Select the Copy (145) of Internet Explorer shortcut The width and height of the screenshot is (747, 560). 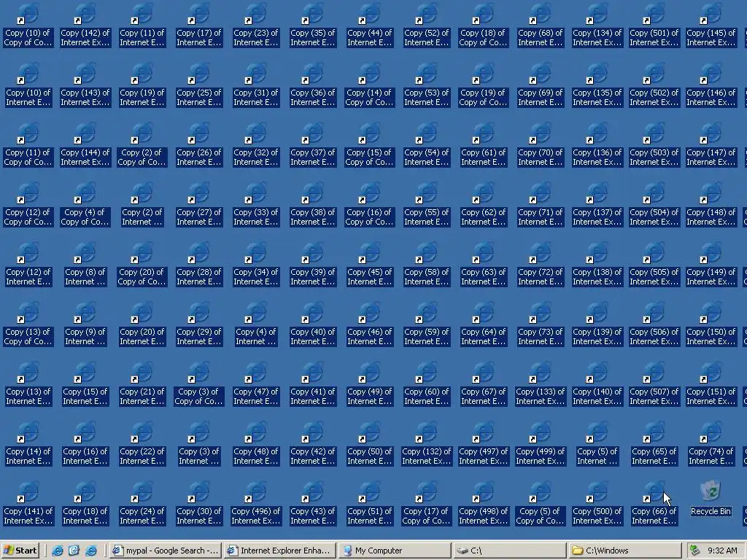click(x=711, y=25)
